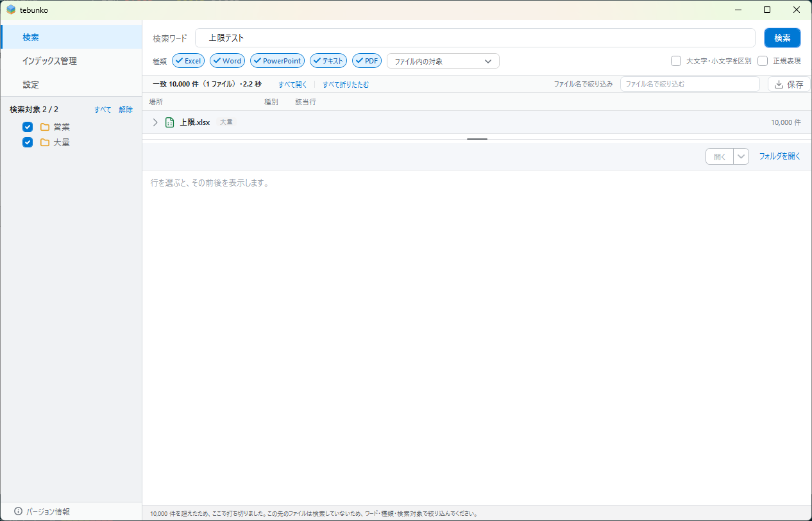
Task: Open the ファイル内の対象 dropdown
Action: [443, 61]
